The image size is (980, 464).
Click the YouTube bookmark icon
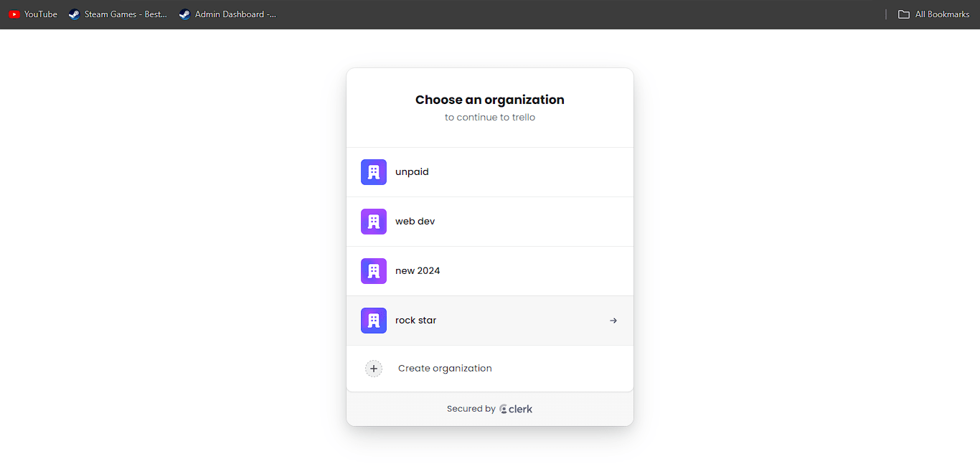point(14,14)
